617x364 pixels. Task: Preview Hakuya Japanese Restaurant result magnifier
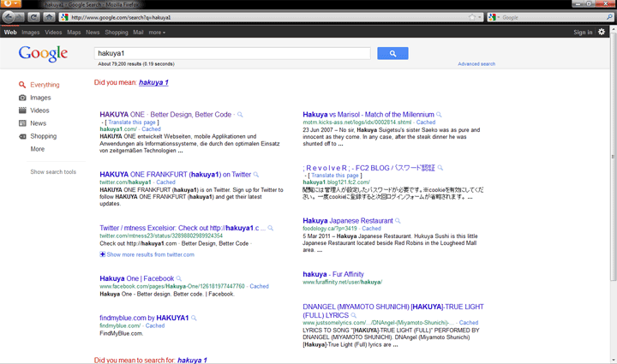pos(398,220)
